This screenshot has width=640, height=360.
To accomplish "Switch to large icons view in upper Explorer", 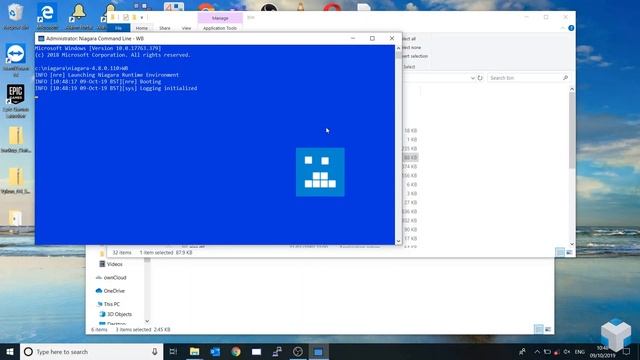I will point(569,252).
